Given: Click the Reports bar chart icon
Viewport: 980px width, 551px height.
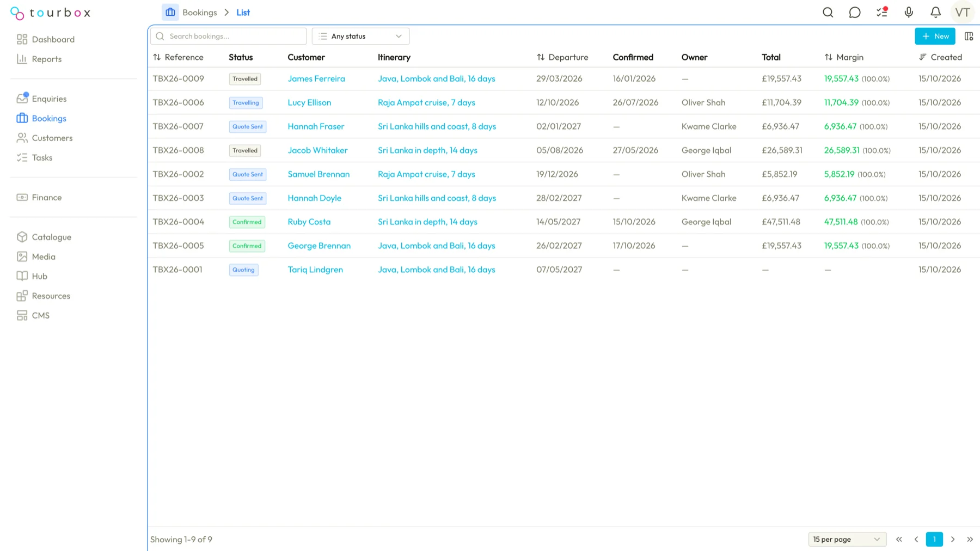Looking at the screenshot, I should click(22, 59).
